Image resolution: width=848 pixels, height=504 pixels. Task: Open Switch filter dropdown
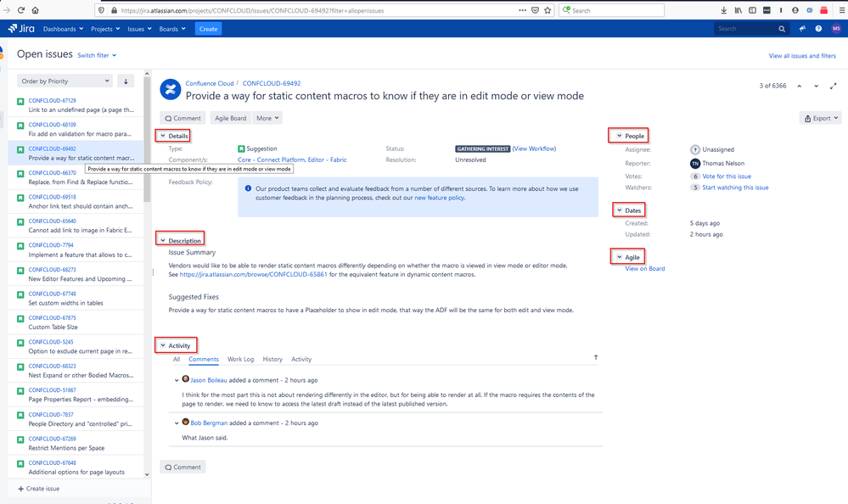(97, 55)
